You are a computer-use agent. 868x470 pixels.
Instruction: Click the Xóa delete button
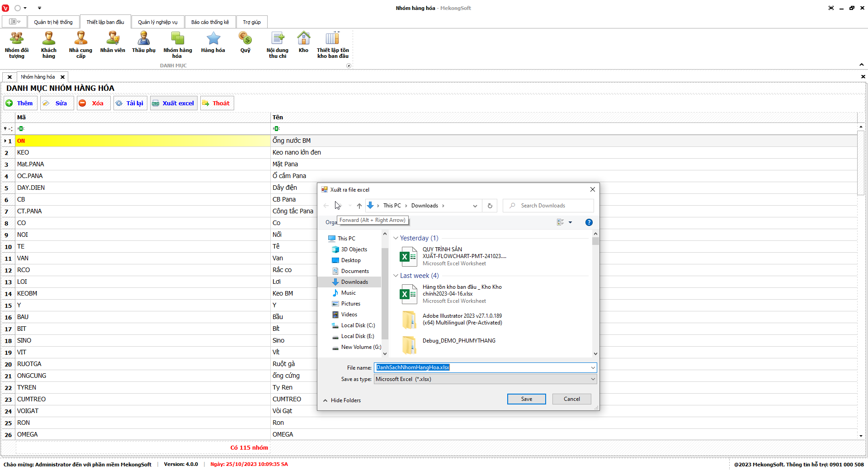click(x=93, y=103)
